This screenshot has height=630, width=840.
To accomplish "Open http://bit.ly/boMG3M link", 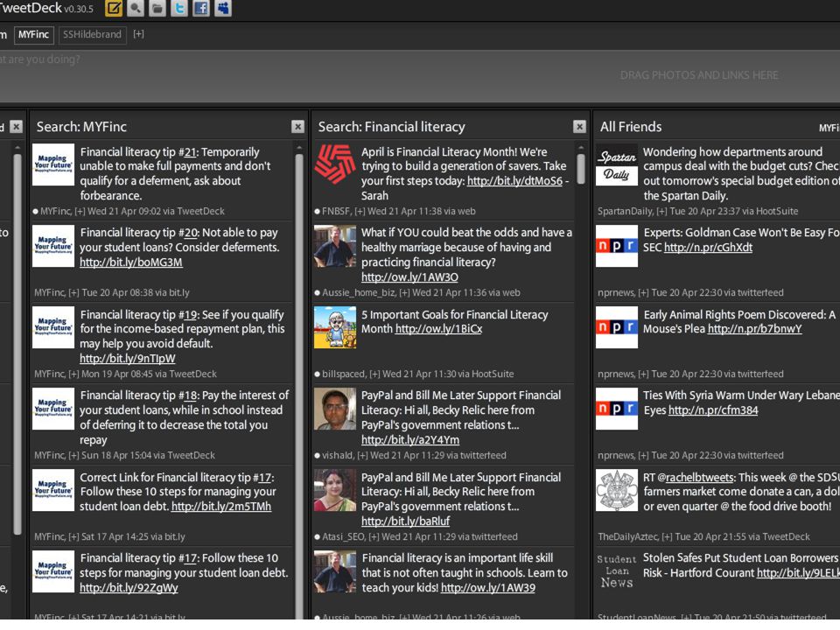I will tap(131, 262).
